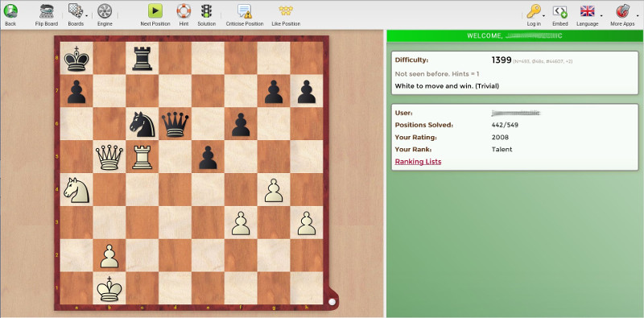Expand the Log in dropdown arrow
The width and height of the screenshot is (644, 318).
544,16
